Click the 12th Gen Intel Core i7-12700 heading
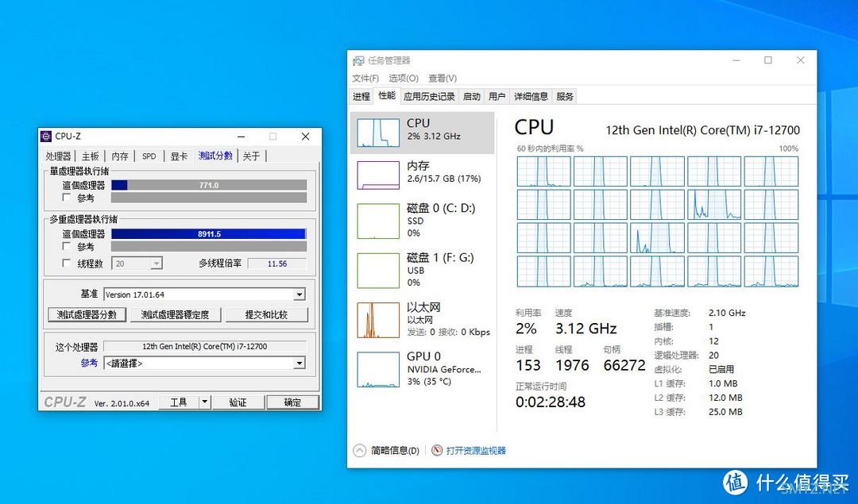This screenshot has width=858, height=504. [x=702, y=130]
